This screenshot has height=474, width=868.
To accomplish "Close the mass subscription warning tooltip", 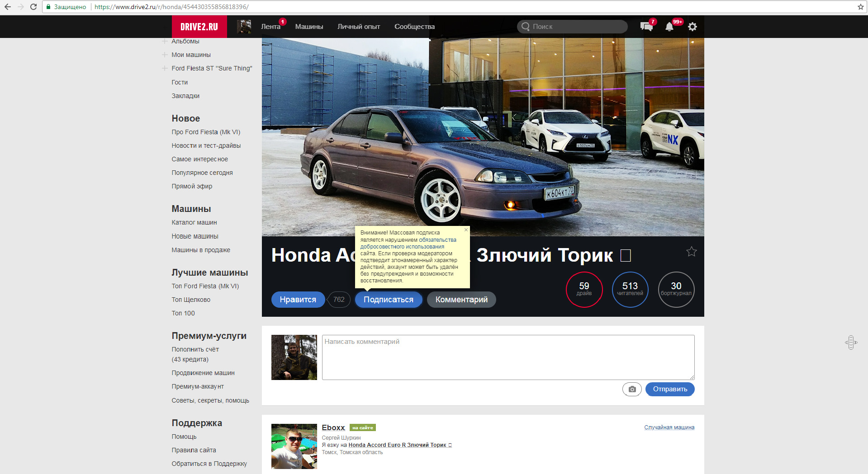I will [x=466, y=230].
